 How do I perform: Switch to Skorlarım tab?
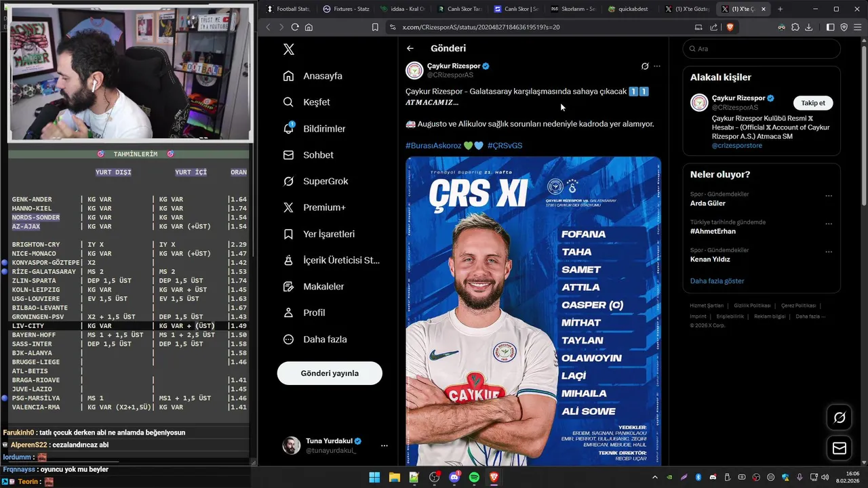(573, 9)
